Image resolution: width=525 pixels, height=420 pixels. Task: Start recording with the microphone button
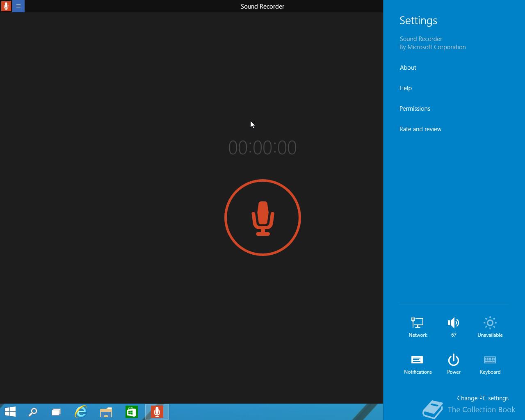[x=262, y=217]
